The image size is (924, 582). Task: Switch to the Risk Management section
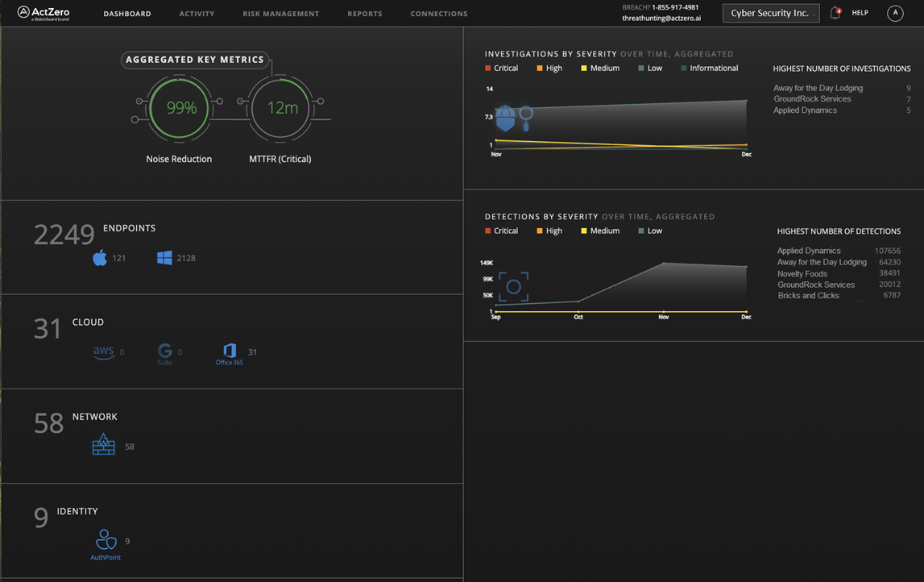[280, 13]
